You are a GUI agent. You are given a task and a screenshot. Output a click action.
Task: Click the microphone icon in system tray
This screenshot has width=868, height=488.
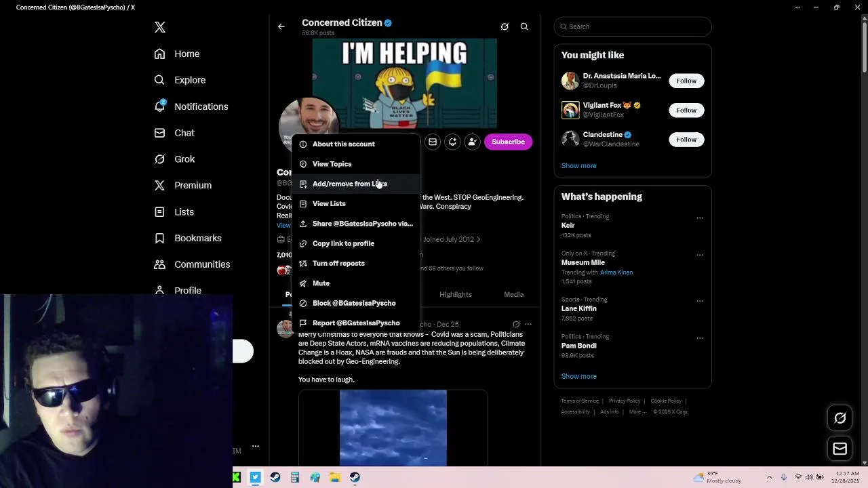tap(784, 477)
